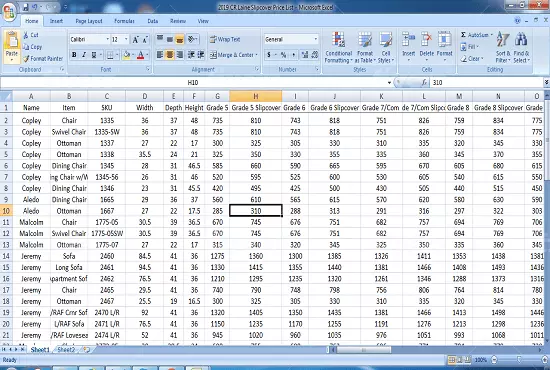This screenshot has height=370, width=550.
Task: Open Cell Styles gallery
Action: (386, 47)
